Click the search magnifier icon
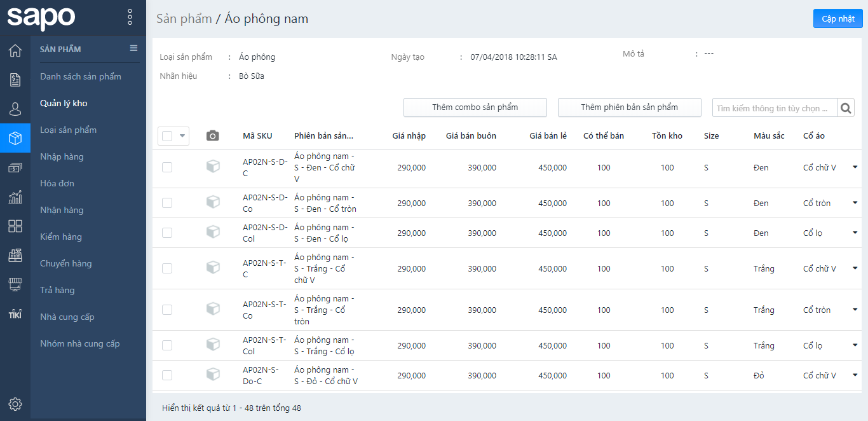 846,108
